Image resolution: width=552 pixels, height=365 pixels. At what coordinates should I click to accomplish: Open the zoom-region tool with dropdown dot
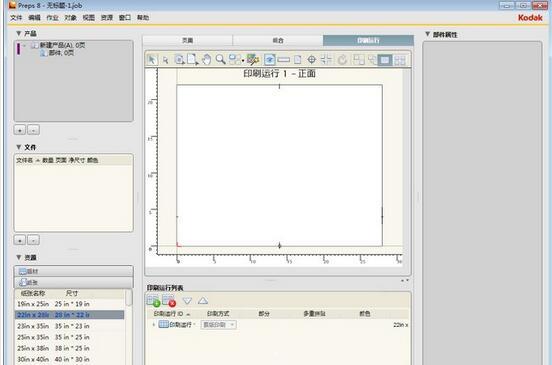(x=236, y=59)
